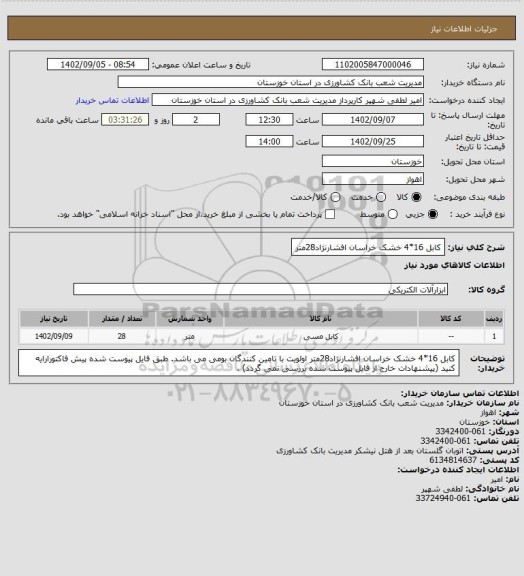Click row number 1 in the table
524x576 pixels.
click(494, 336)
